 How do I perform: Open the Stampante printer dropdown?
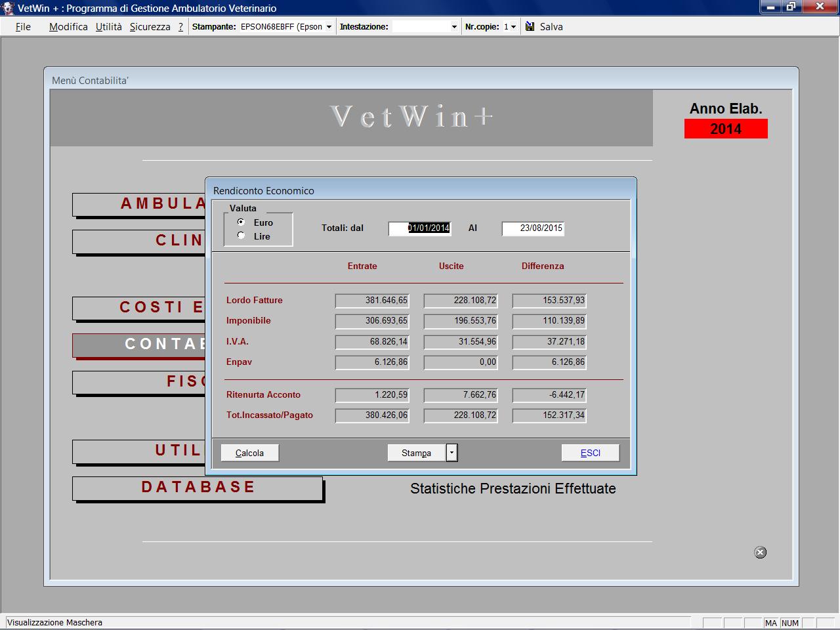(329, 27)
